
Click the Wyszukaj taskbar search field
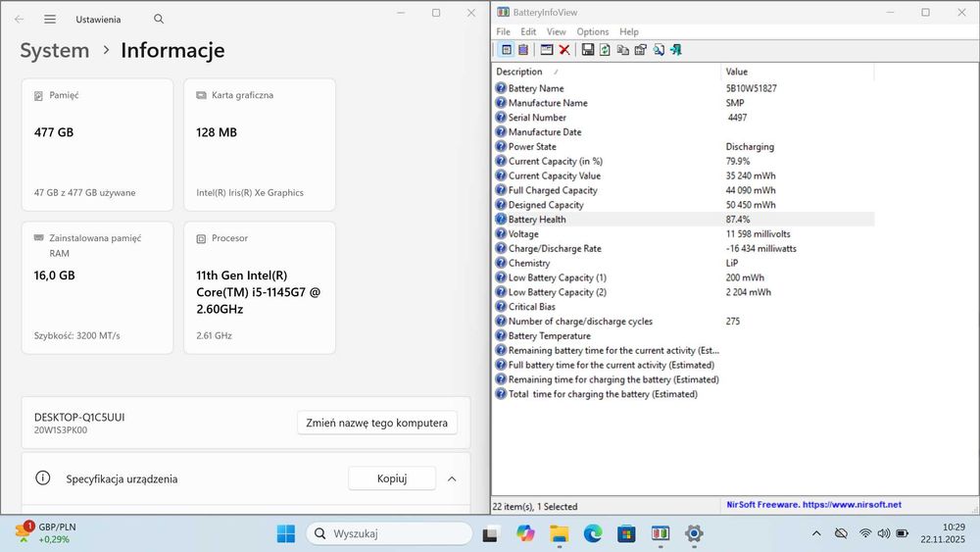(x=389, y=533)
